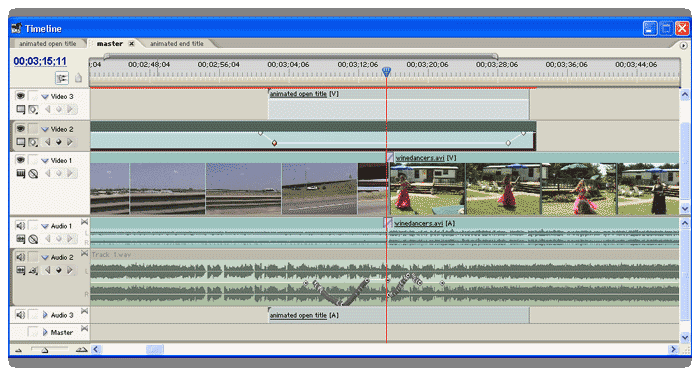Open Show Keyframes menu for Video 2

pos(33,142)
